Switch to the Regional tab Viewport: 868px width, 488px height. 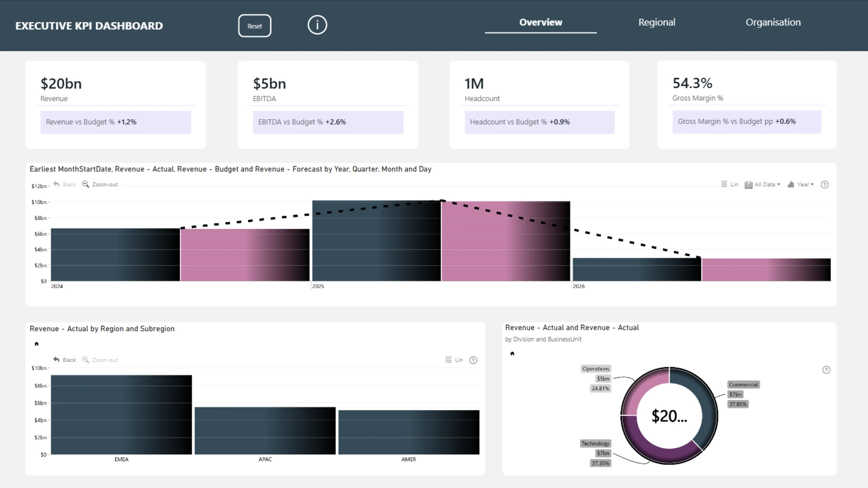(x=656, y=23)
